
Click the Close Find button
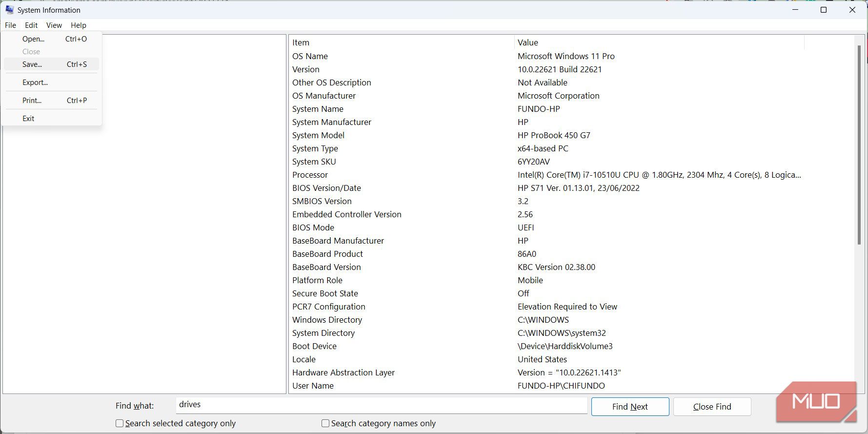(712, 407)
